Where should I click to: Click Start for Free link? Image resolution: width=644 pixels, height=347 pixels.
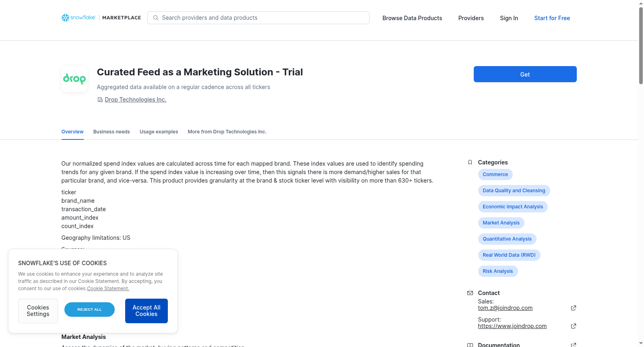click(x=552, y=18)
